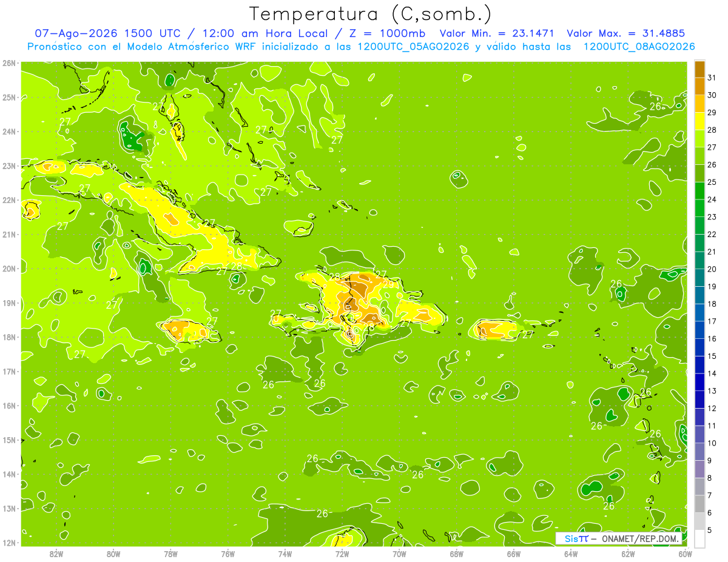Click the '20N' latitude axis label

9,269
